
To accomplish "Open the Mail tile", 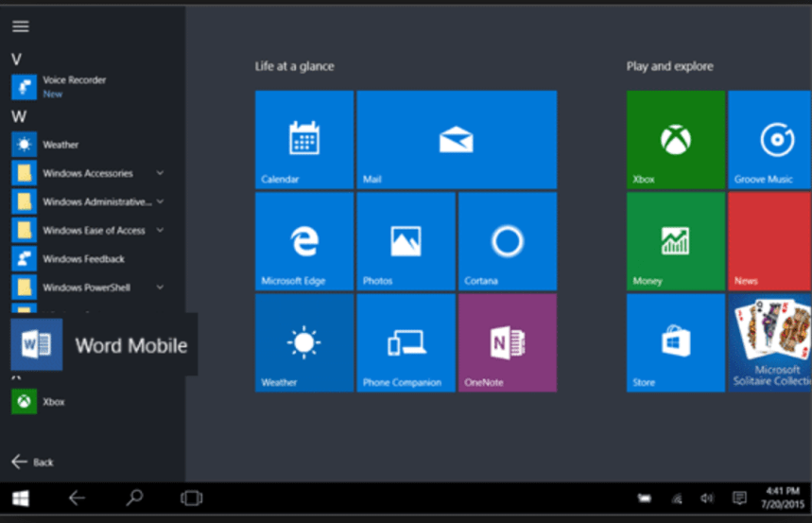I will pos(456,140).
